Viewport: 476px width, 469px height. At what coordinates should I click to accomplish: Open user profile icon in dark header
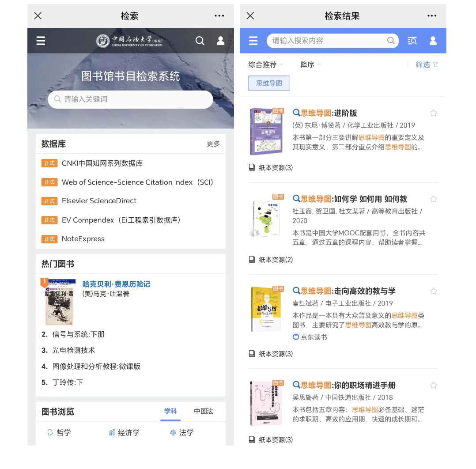click(x=221, y=41)
